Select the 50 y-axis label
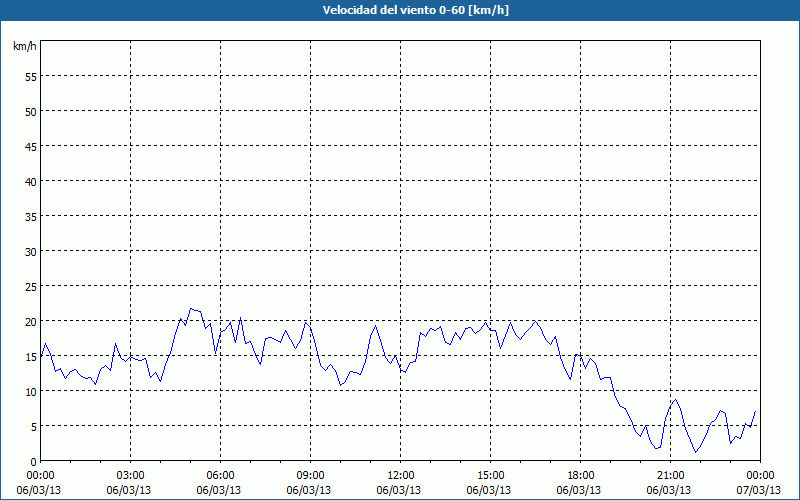800x500 pixels. pos(31,112)
